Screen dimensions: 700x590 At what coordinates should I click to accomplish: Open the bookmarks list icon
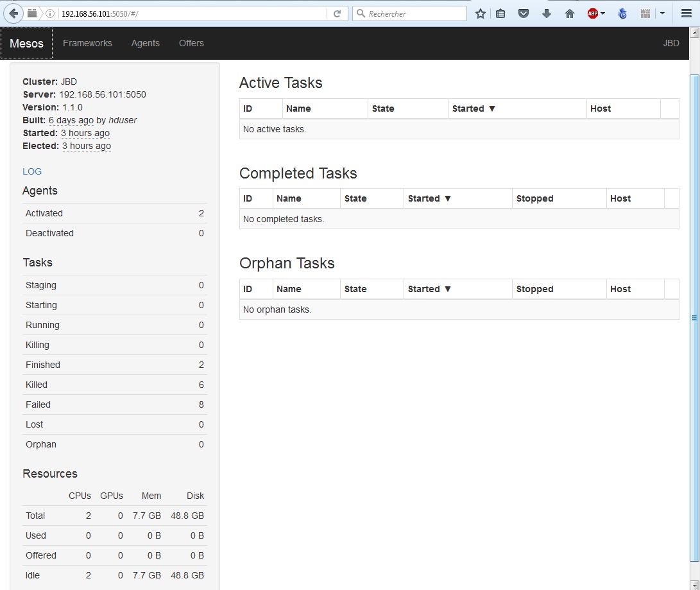[500, 13]
